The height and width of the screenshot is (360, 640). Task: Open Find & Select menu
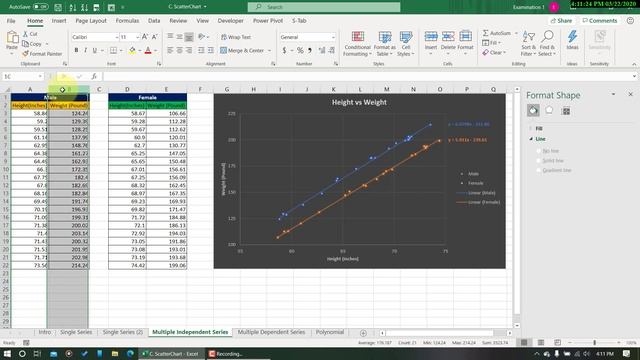[547, 44]
